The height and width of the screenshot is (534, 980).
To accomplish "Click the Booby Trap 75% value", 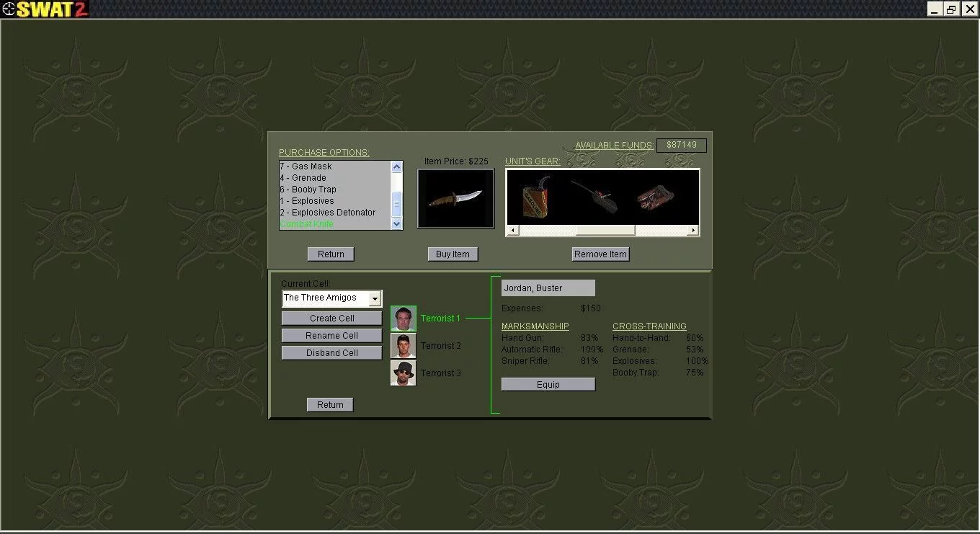I will [695, 373].
